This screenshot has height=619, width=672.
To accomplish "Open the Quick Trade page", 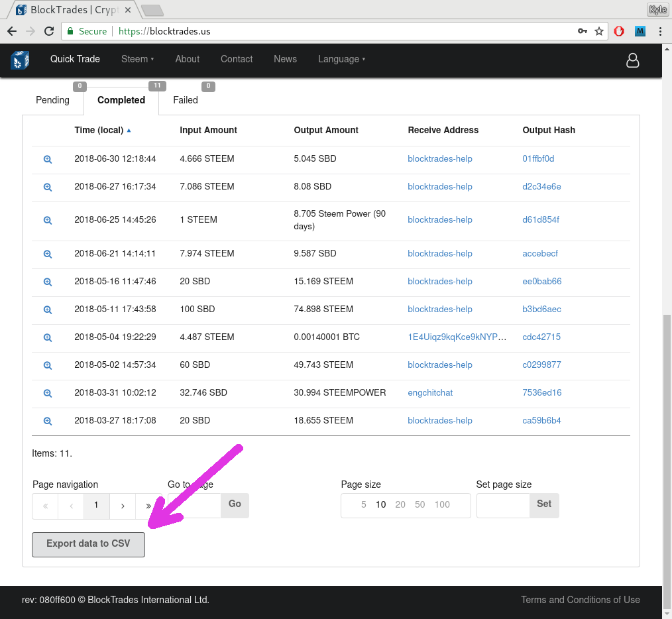I will [75, 59].
